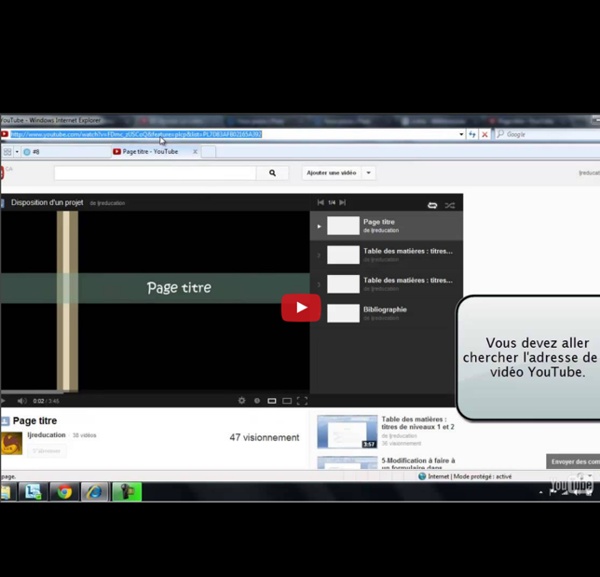Open third playlist item Table des matières
600x577 pixels.
(x=386, y=284)
